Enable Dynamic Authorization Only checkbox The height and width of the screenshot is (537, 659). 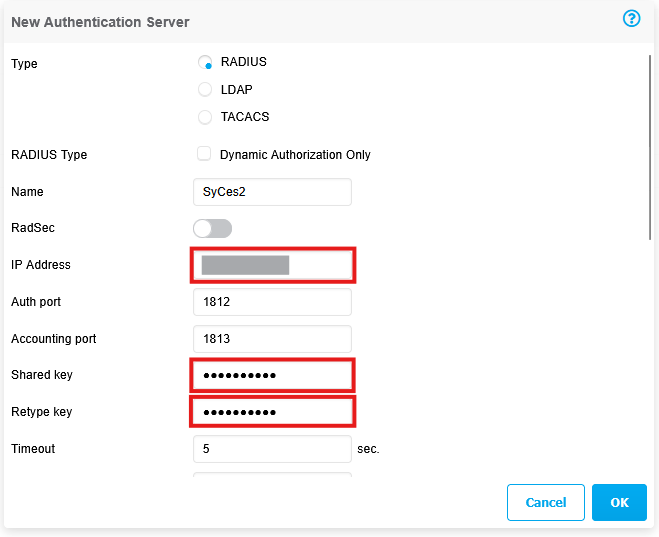tap(204, 154)
